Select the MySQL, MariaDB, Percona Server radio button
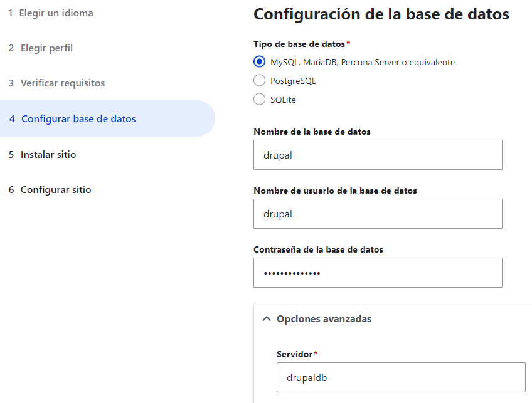 click(259, 62)
